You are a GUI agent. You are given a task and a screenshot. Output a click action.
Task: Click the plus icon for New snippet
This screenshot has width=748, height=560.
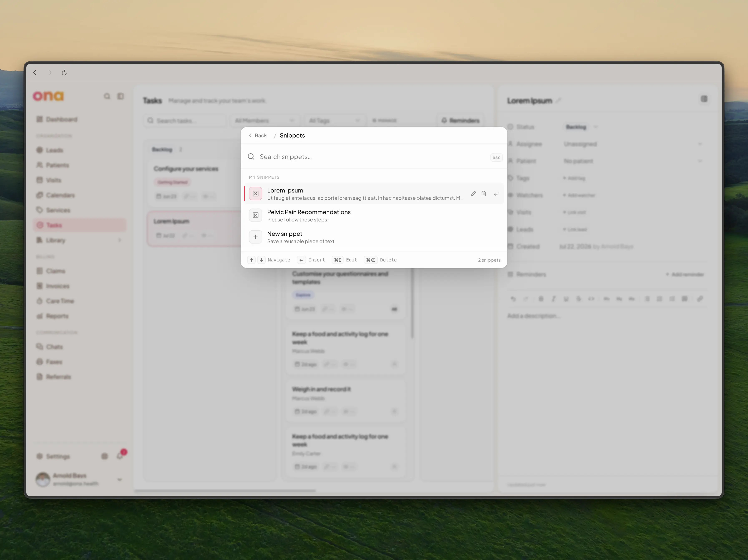click(256, 237)
